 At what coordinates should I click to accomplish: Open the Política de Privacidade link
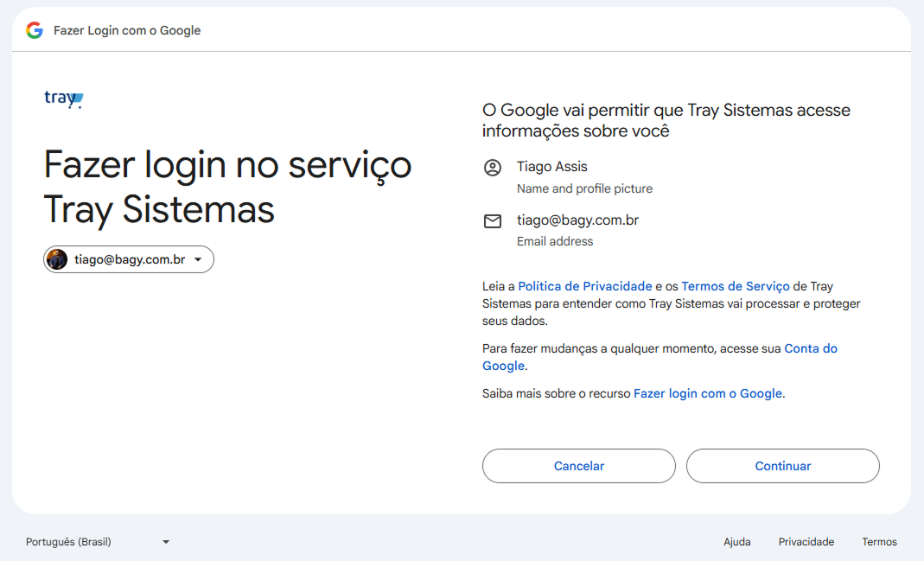[585, 286]
